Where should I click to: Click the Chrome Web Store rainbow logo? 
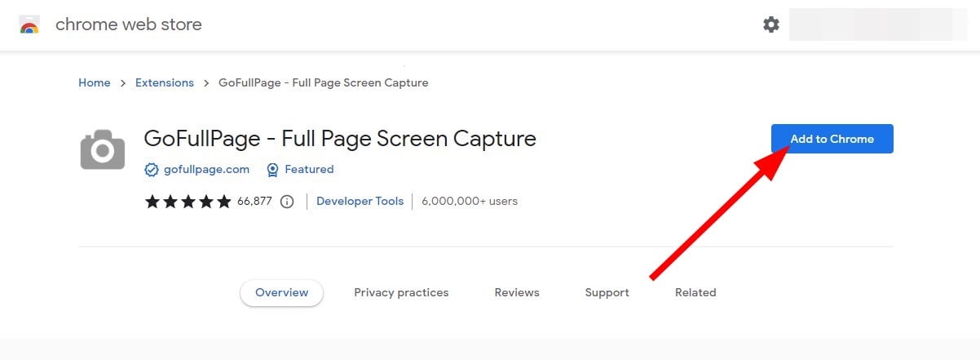(x=29, y=24)
